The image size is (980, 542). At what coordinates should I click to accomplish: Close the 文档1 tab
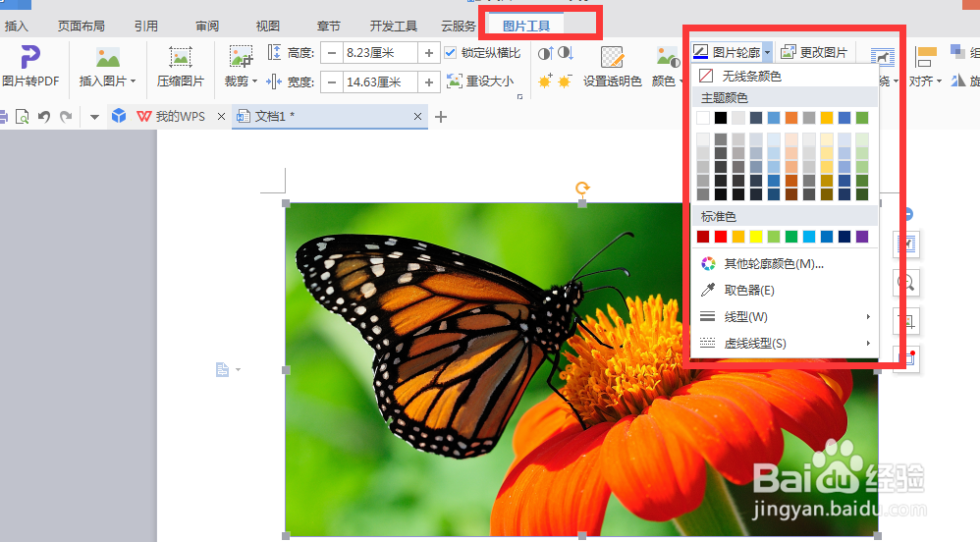point(417,116)
